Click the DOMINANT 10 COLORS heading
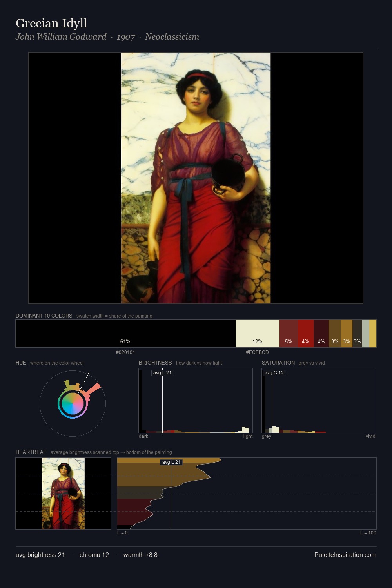This screenshot has height=588, width=392. 44,316
